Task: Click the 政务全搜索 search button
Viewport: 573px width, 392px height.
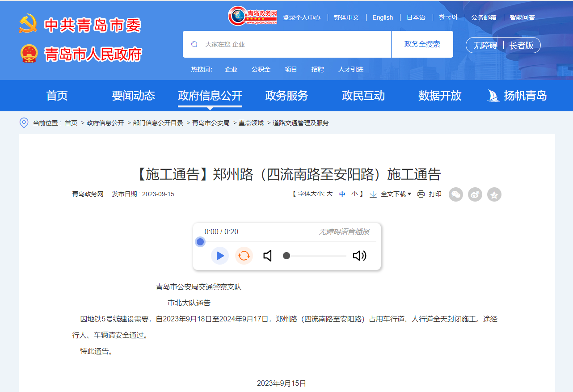Action: 422,44
